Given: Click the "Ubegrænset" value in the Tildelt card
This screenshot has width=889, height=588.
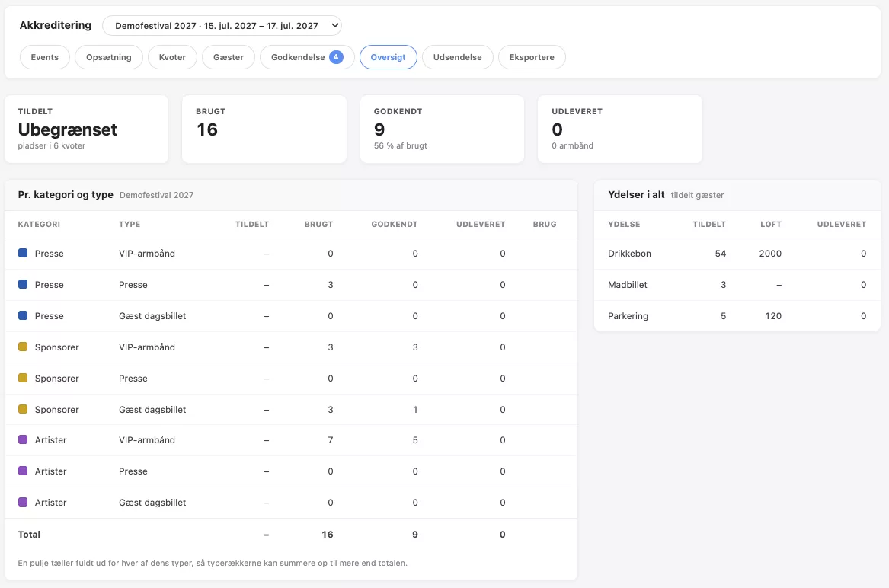Looking at the screenshot, I should pos(68,129).
